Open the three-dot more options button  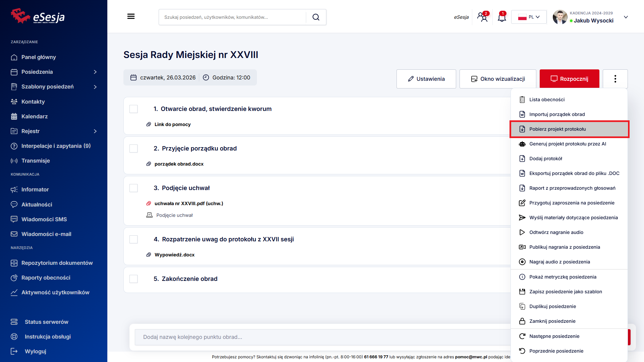[x=615, y=79]
